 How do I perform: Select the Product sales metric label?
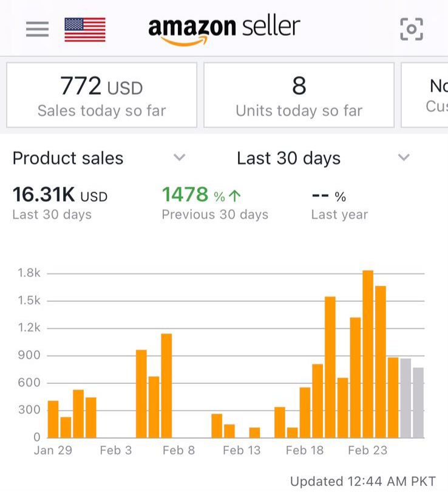[x=68, y=159]
